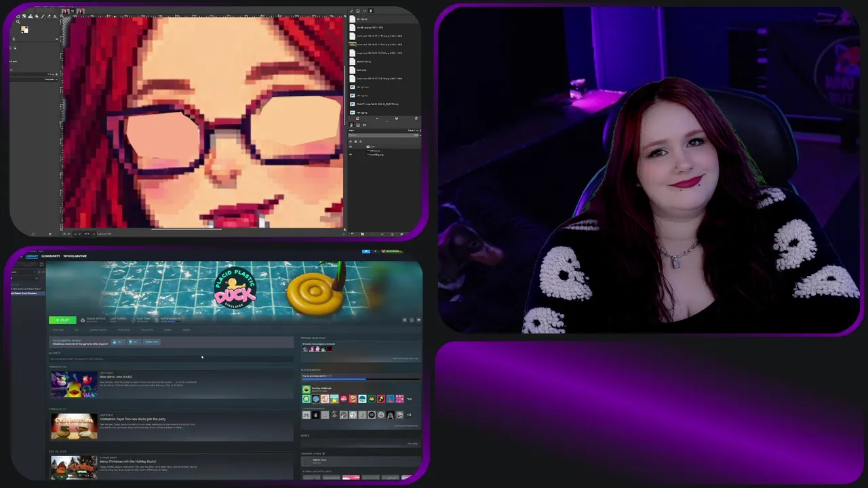Open the 'New demo, new ducks!' news thumbnail
The width and height of the screenshot is (868, 488).
pyautogui.click(x=74, y=384)
